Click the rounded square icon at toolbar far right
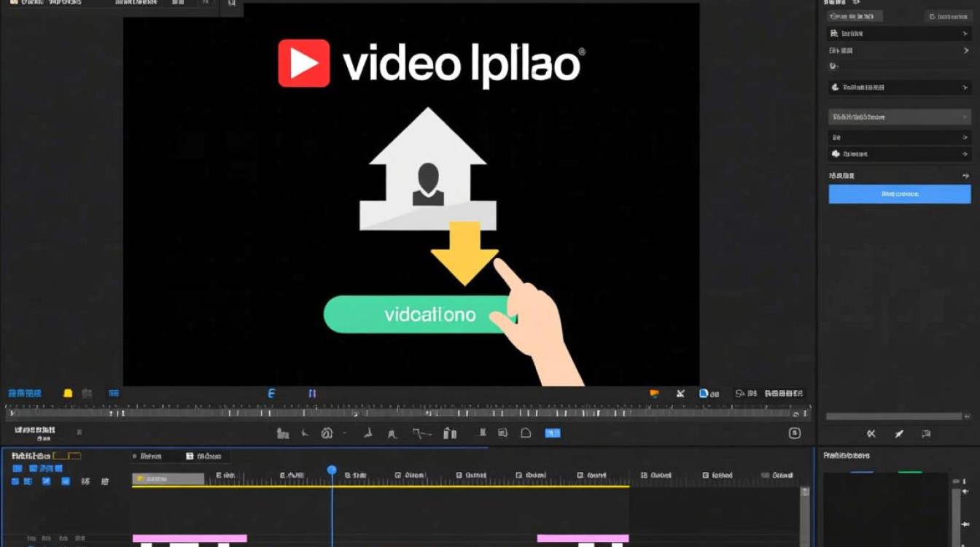The height and width of the screenshot is (547, 980). [x=795, y=433]
